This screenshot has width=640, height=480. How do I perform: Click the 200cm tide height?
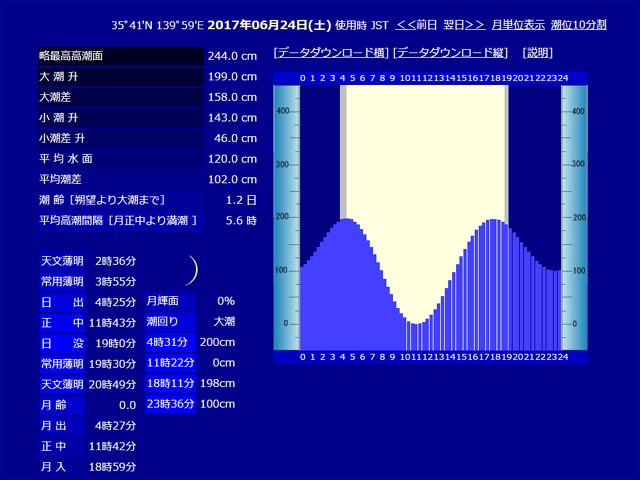point(218,342)
